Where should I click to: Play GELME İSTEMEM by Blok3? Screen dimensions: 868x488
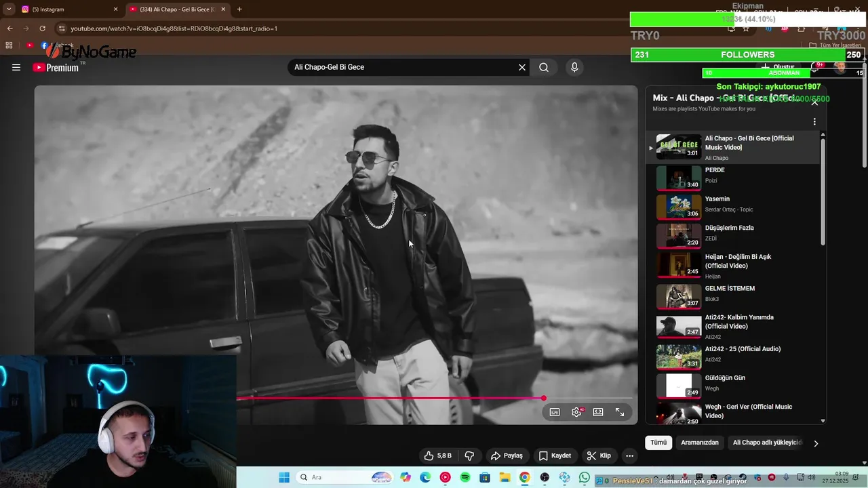tap(732, 296)
